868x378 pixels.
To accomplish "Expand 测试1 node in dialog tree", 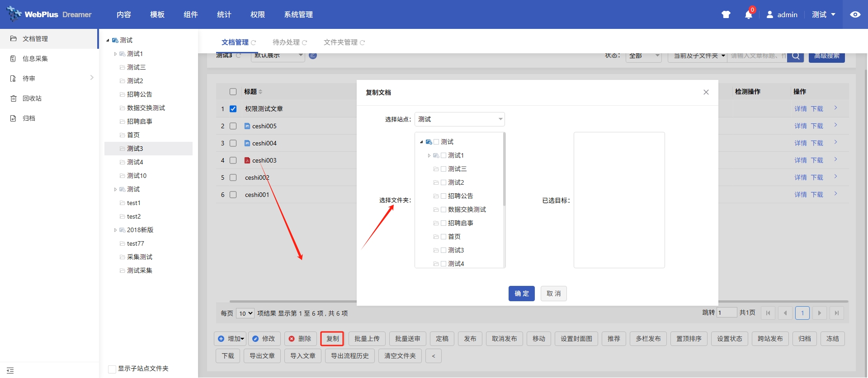I will [x=429, y=155].
